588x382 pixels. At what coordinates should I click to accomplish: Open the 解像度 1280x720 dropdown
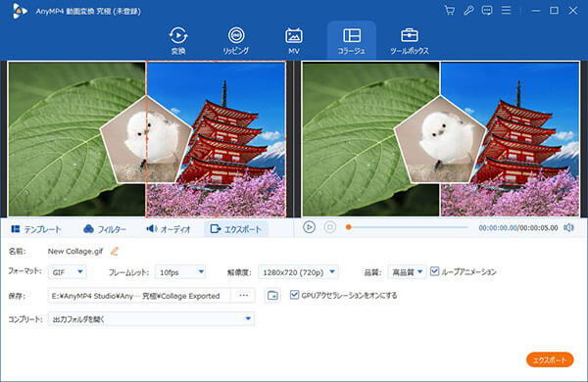298,272
